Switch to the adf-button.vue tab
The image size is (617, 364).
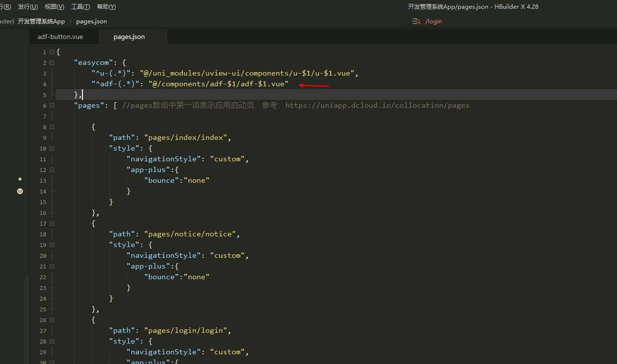[x=60, y=37]
